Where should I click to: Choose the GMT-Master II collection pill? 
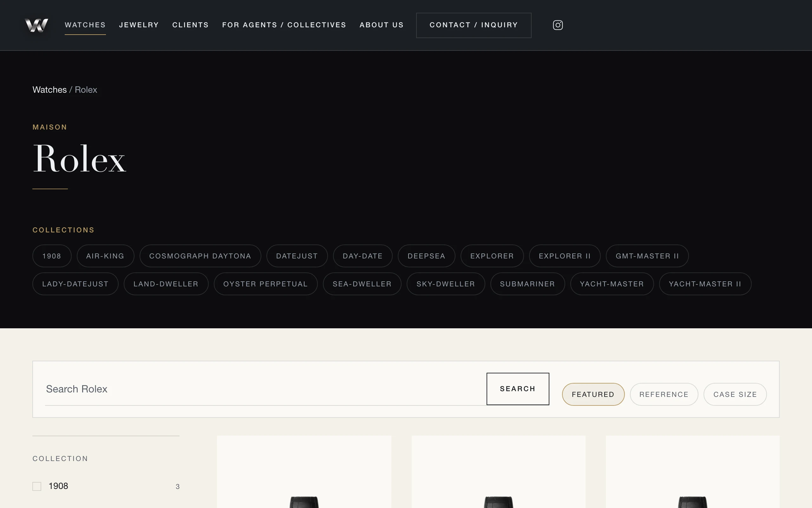[647, 256]
